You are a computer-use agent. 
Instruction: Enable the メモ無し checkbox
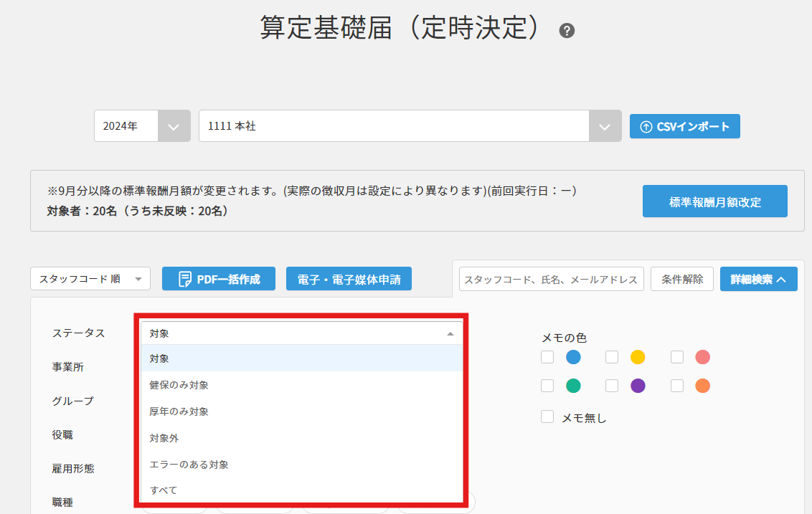coord(547,417)
